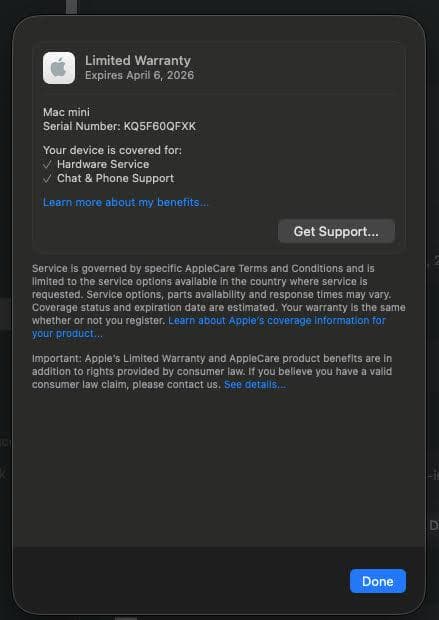Click the 'Coverage status and expiration date' sentence
Screen dimensions: 439x620
[155, 308]
